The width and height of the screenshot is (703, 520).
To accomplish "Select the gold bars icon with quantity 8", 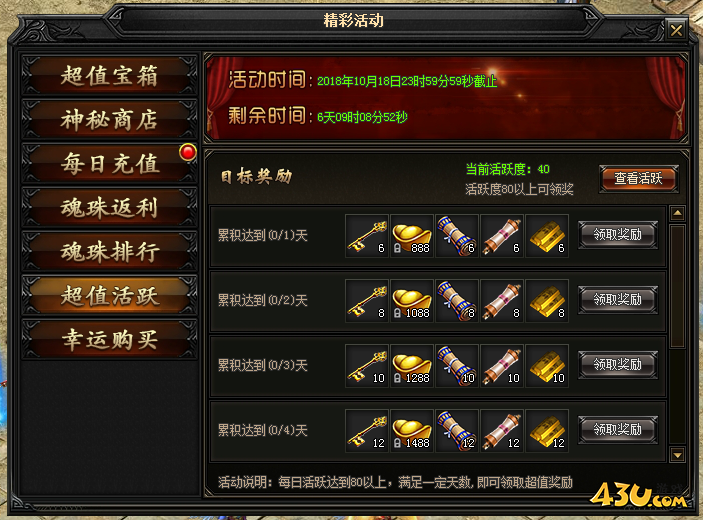I will point(547,301).
